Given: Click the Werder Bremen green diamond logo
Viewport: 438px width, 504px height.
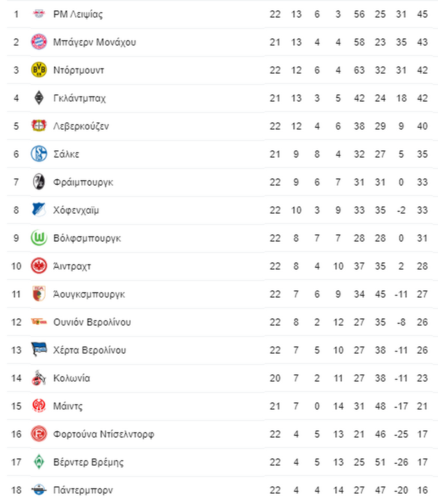Looking at the screenshot, I should pyautogui.click(x=39, y=462).
